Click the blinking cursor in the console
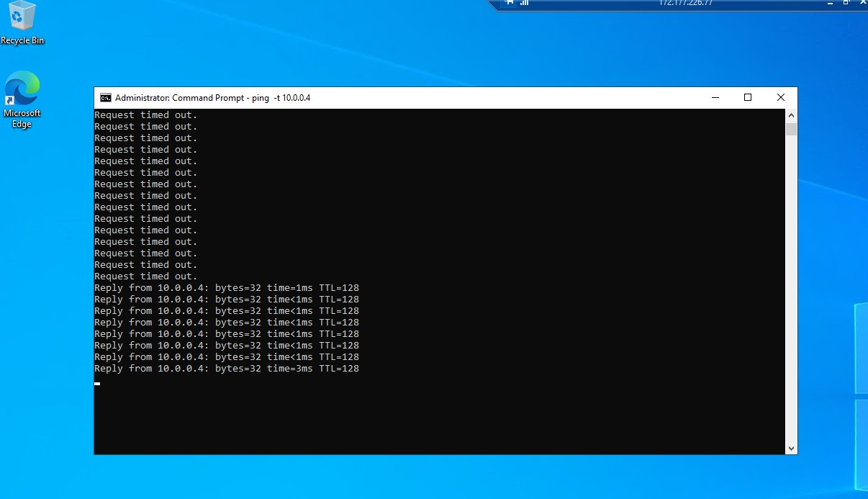Viewport: 868px width, 499px height. (x=96, y=383)
